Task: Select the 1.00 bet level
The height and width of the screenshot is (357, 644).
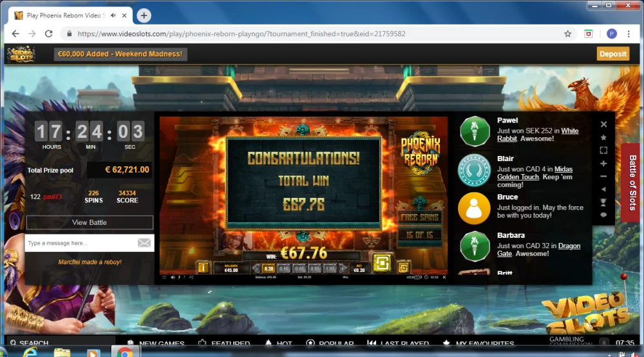Action: pos(330,269)
